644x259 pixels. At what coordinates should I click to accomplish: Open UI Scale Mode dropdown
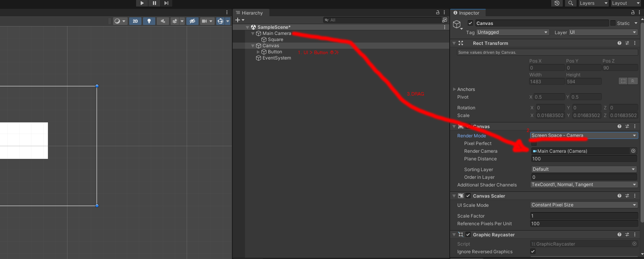(x=584, y=205)
